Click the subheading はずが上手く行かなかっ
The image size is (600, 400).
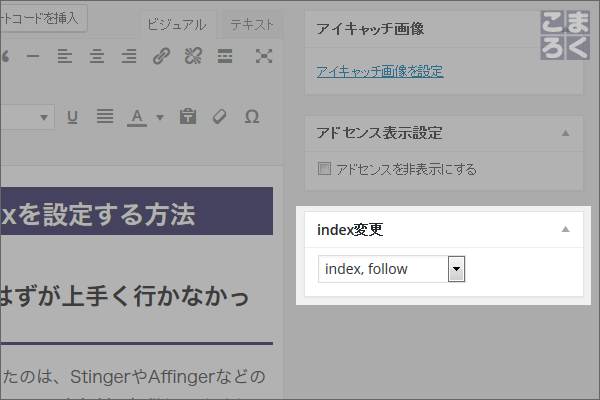pyautogui.click(x=124, y=297)
